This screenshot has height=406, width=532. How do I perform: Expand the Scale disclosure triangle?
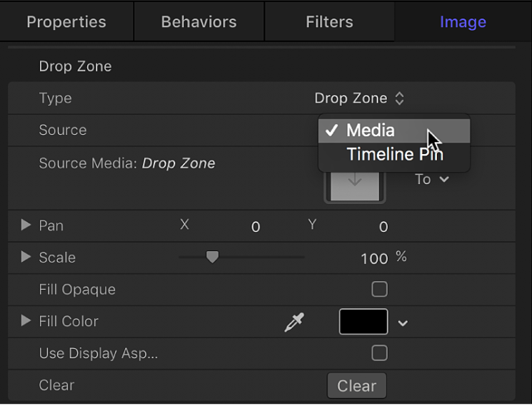click(26, 257)
